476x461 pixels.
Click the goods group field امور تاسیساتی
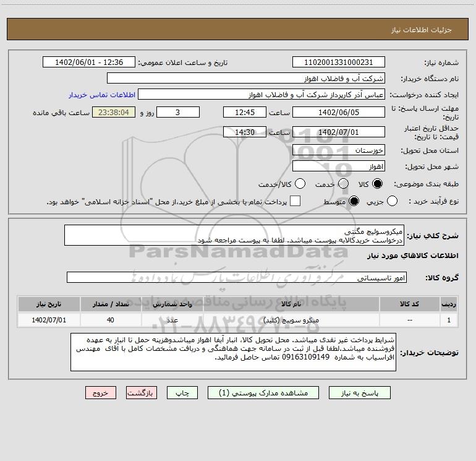[x=237, y=277]
